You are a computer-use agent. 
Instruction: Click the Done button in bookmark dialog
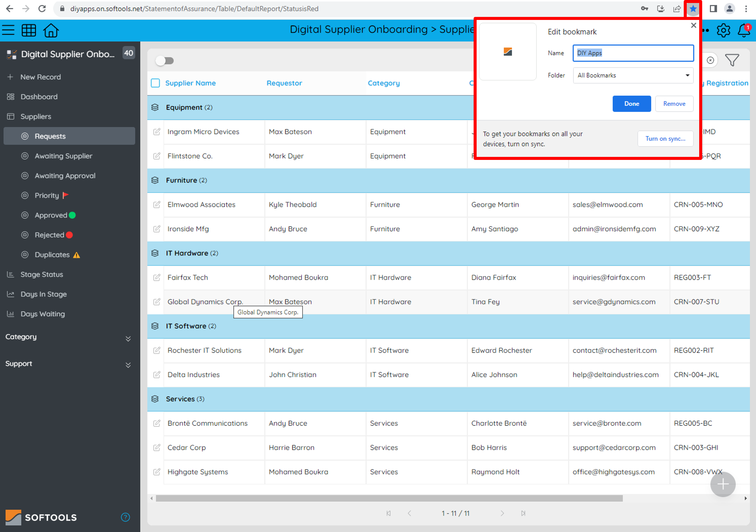(631, 104)
